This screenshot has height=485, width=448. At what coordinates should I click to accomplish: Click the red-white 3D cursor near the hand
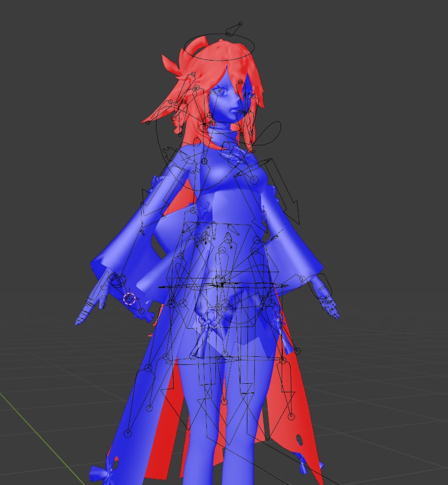coord(130,299)
